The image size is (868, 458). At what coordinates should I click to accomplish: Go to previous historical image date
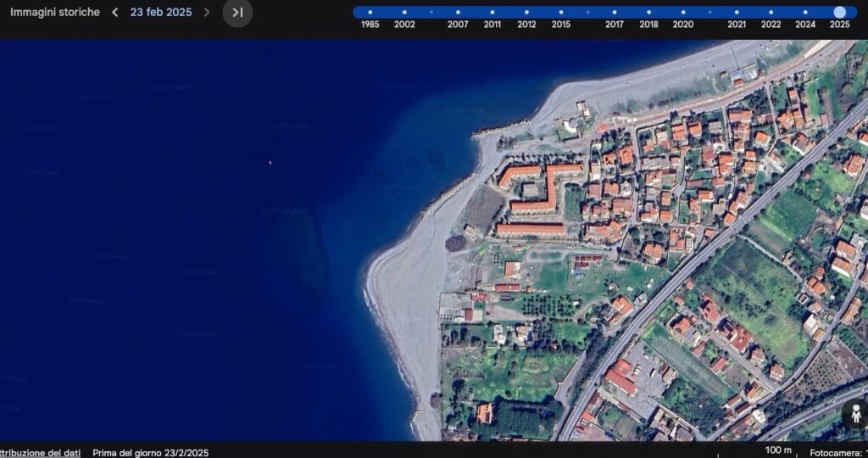[x=115, y=13]
